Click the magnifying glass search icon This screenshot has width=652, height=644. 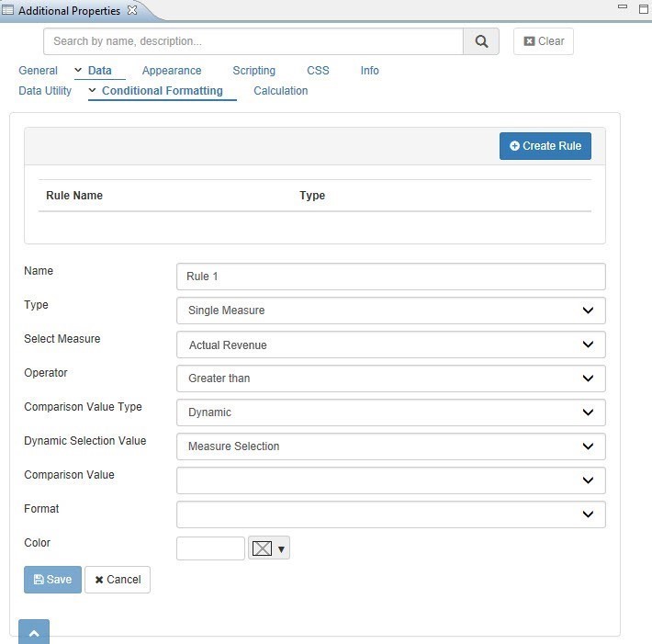[481, 41]
